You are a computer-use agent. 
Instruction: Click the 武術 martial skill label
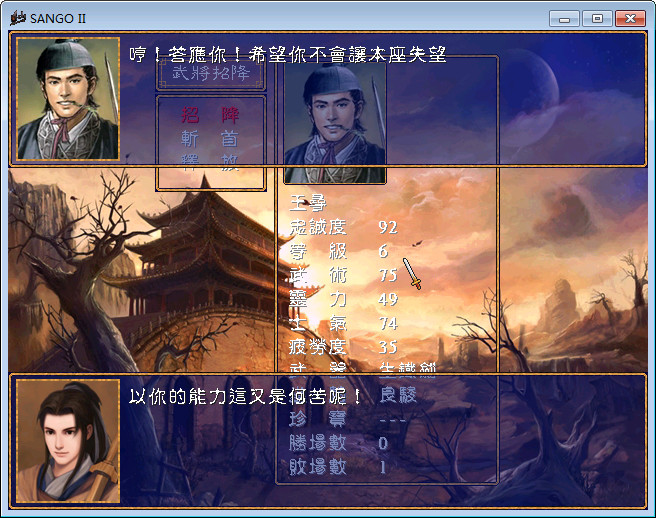318,275
